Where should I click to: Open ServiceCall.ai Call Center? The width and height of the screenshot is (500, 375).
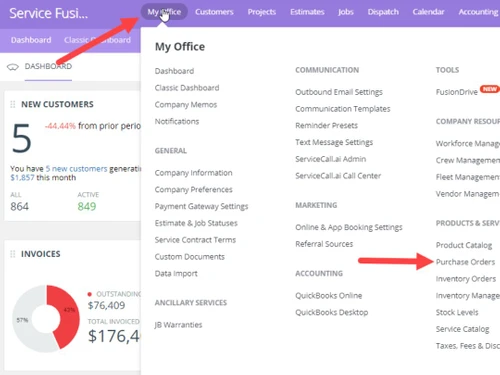click(x=338, y=176)
